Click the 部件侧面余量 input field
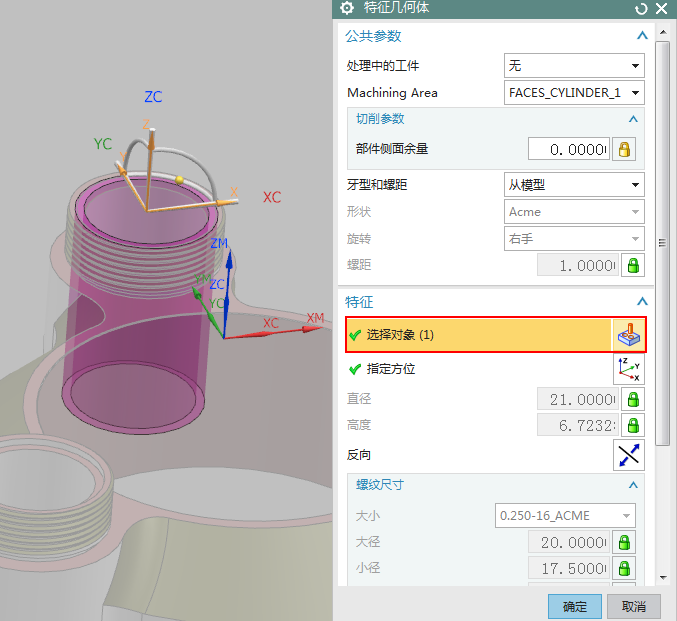677x621 pixels. pos(568,149)
